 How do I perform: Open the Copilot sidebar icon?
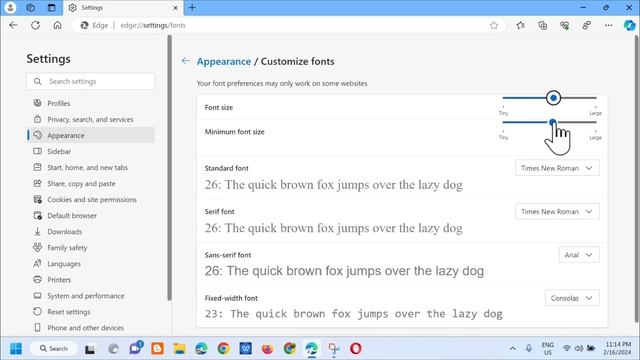[629, 25]
